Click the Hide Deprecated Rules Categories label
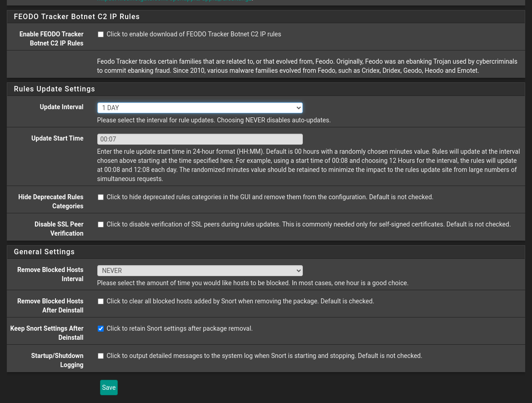This screenshot has width=532, height=403. pyautogui.click(x=50, y=201)
